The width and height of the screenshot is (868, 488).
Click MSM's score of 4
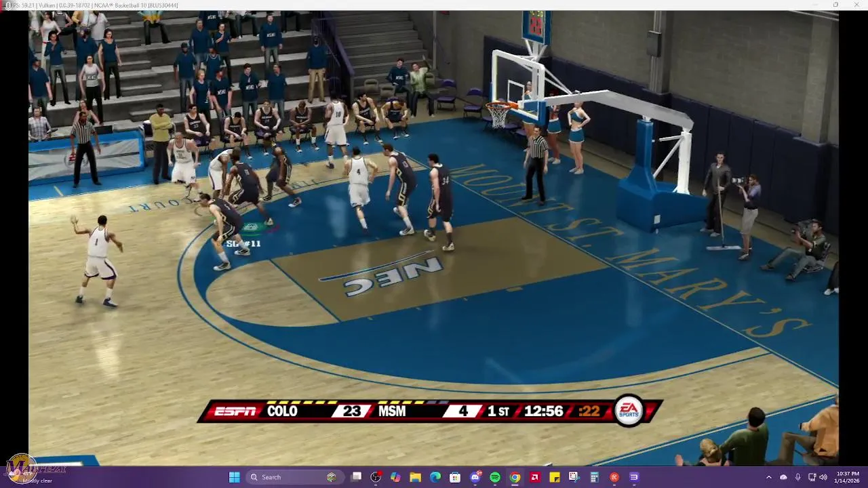463,411
